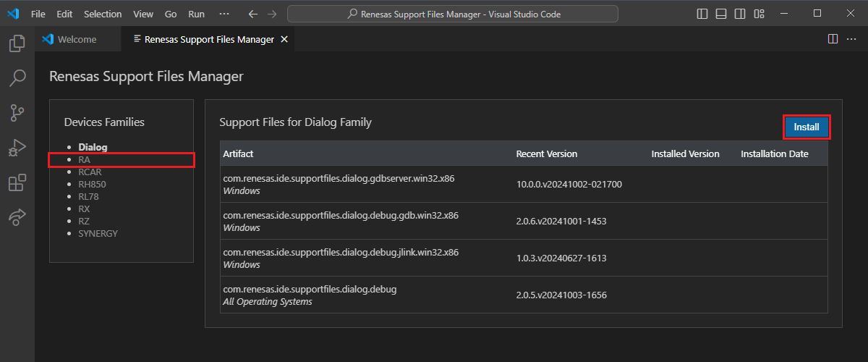Open the Run and Debug view

tap(17, 148)
